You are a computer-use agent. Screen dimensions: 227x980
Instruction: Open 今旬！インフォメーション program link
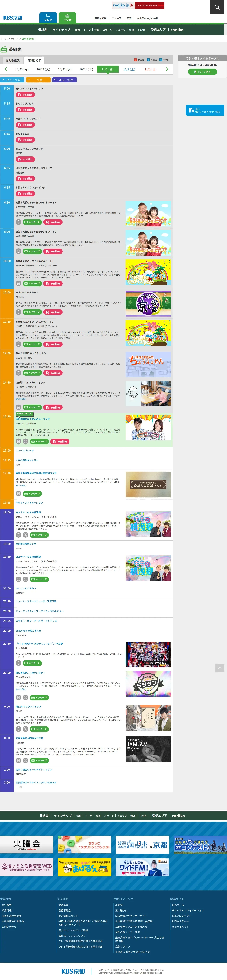[x=29, y=502]
